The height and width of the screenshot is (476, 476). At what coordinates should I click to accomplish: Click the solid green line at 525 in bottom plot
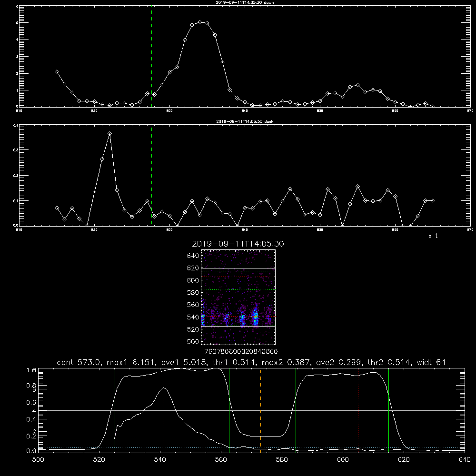tap(115, 410)
